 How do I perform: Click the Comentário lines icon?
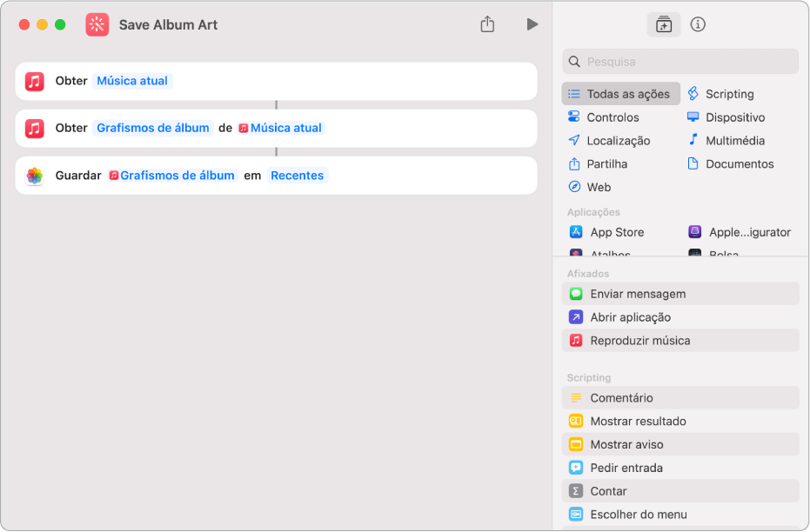point(576,398)
